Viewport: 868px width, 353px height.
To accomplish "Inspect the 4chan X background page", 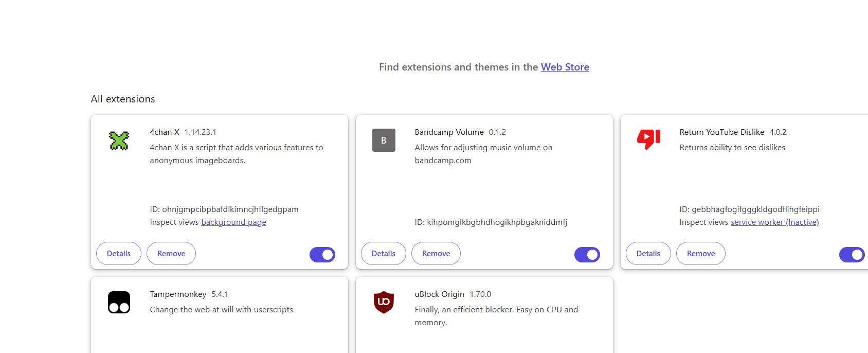I will [233, 222].
